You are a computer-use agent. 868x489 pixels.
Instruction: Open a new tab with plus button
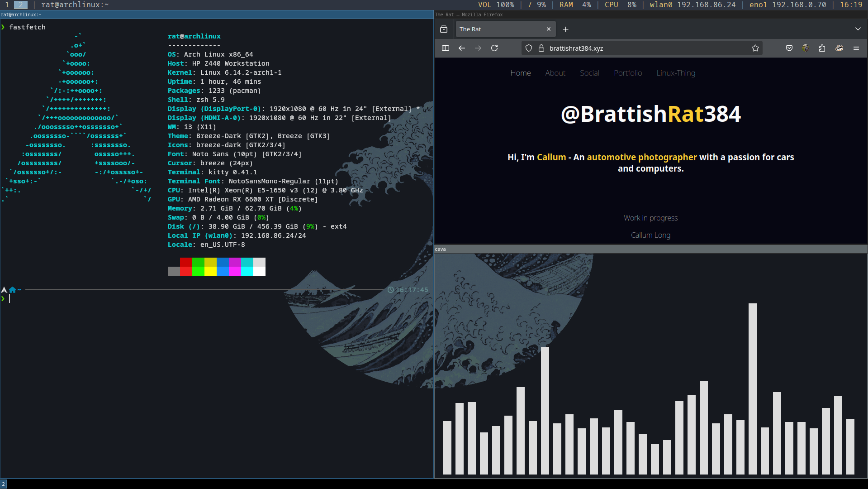pos(565,29)
